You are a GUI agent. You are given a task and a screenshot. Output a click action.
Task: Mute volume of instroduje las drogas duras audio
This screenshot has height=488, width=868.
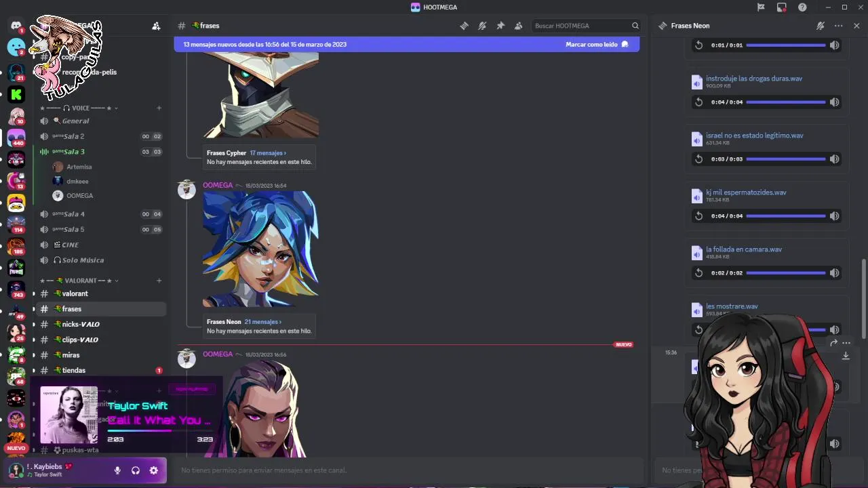pyautogui.click(x=835, y=102)
